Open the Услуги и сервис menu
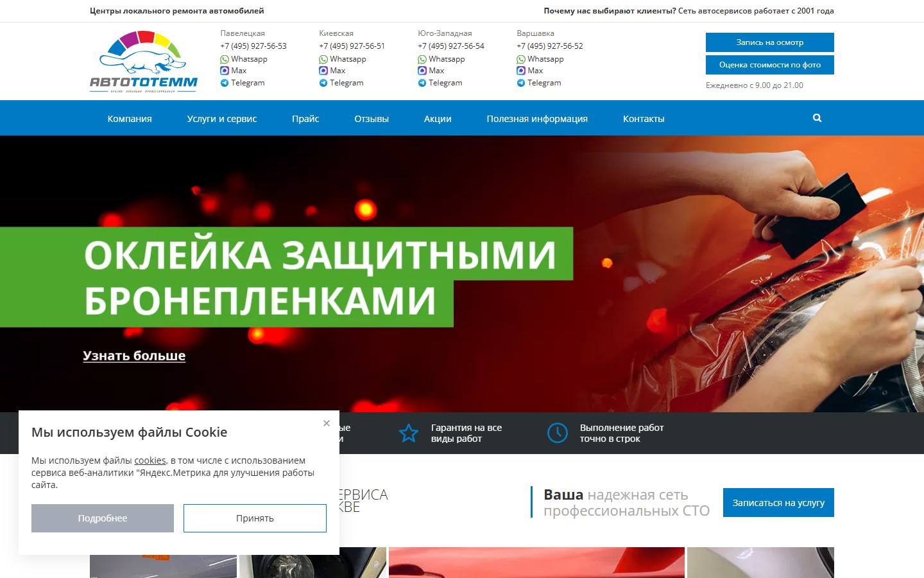The image size is (924, 578). pos(222,118)
